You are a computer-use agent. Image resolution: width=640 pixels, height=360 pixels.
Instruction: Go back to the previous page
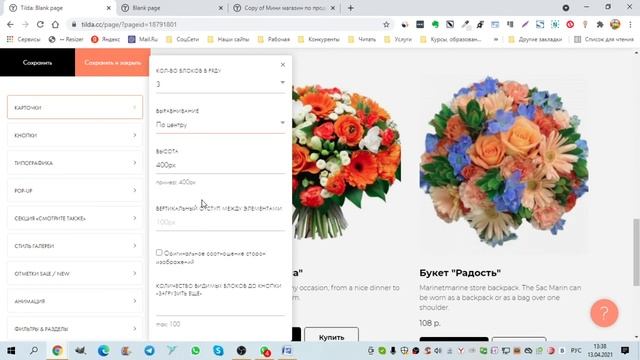click(x=11, y=24)
